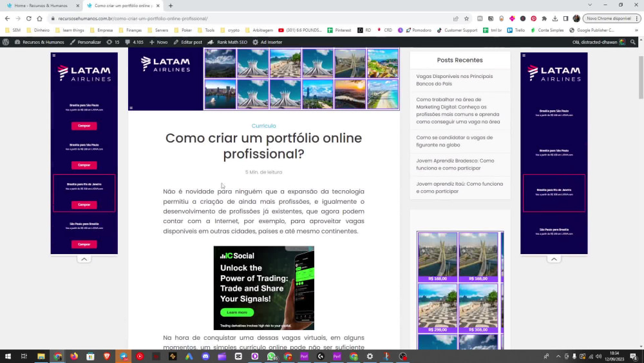The image size is (644, 363).
Task: Open Task View in the taskbar
Action: tap(24, 357)
